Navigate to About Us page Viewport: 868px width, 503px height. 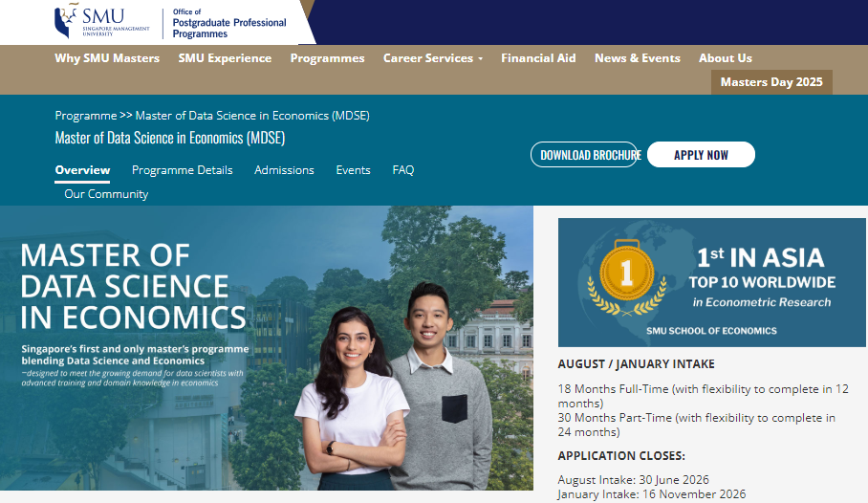click(725, 58)
